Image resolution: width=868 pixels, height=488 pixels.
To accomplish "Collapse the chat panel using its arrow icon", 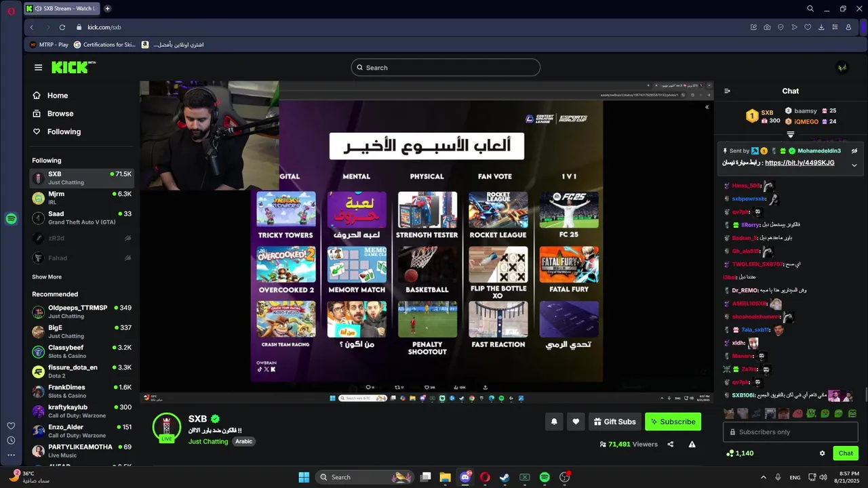I will tap(727, 91).
